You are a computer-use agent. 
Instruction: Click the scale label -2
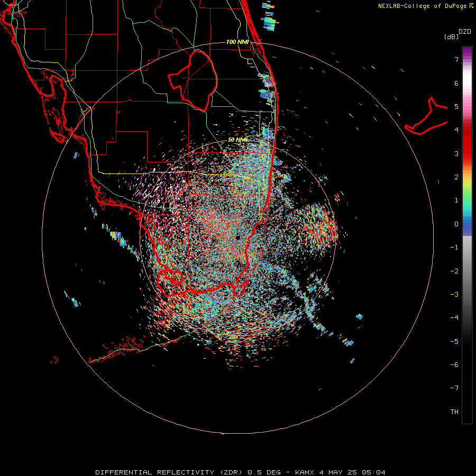pos(454,271)
